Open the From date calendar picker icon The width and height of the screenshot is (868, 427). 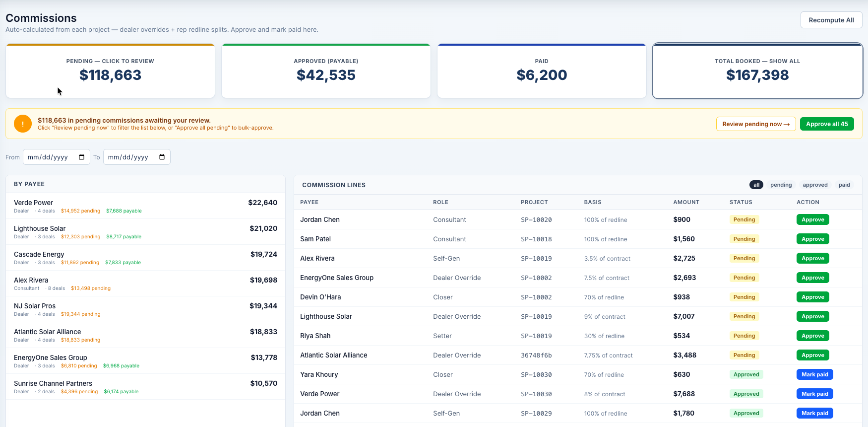pyautogui.click(x=82, y=157)
